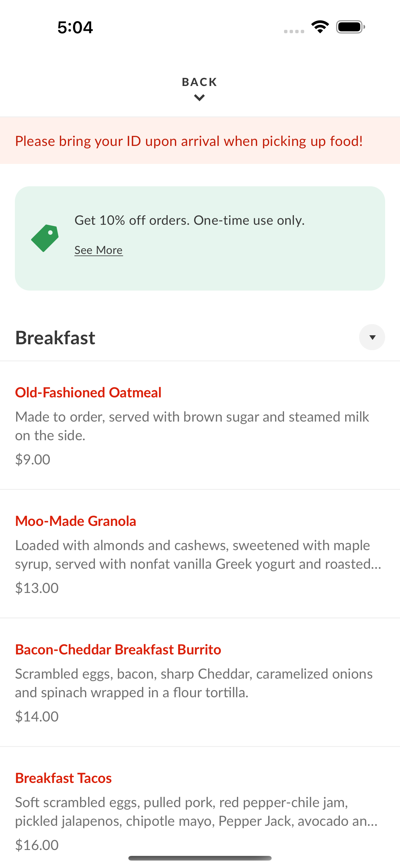
Task: Tap the home indicator bar
Action: click(x=200, y=858)
